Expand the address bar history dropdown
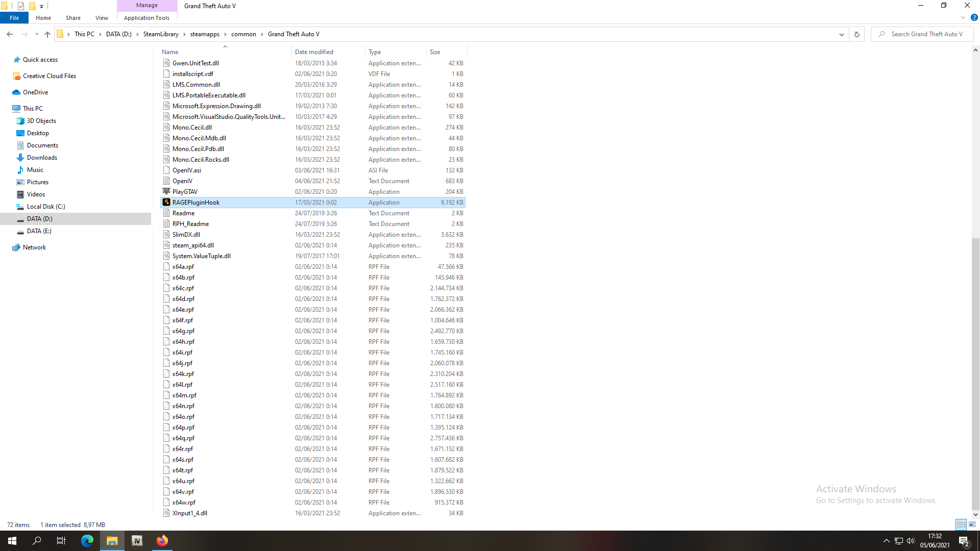The height and width of the screenshot is (551, 980). click(841, 34)
